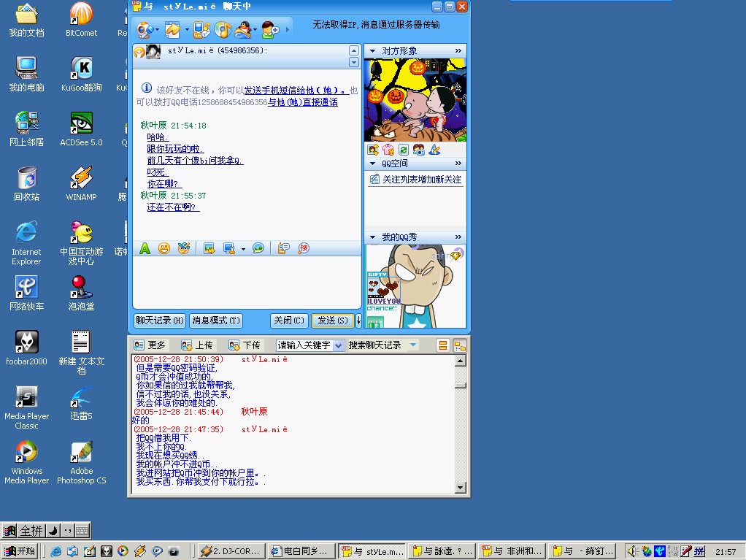Toggle message mode with 消息模式(T)

coord(215,321)
